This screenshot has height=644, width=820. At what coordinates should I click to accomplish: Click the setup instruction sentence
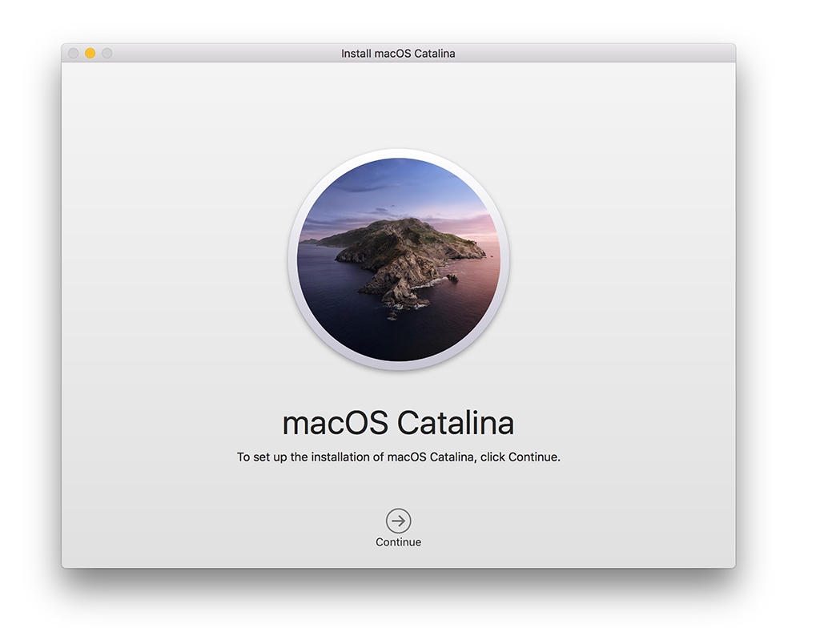[x=398, y=457]
